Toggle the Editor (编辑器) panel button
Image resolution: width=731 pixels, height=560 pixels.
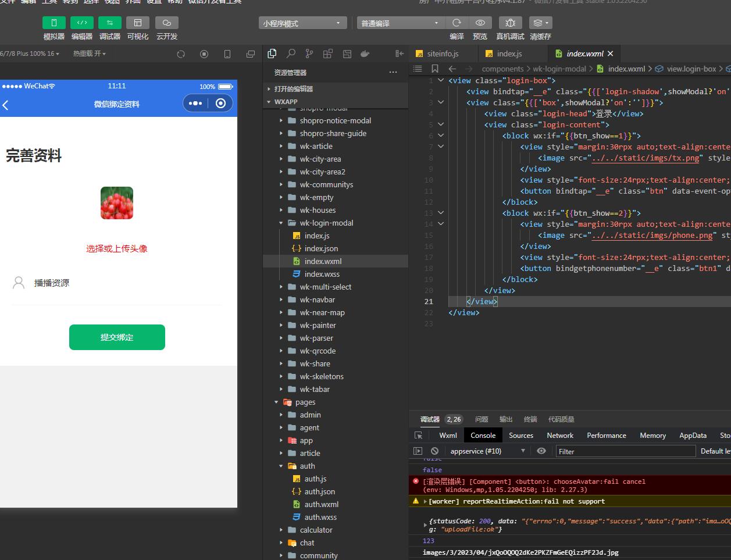click(82, 23)
